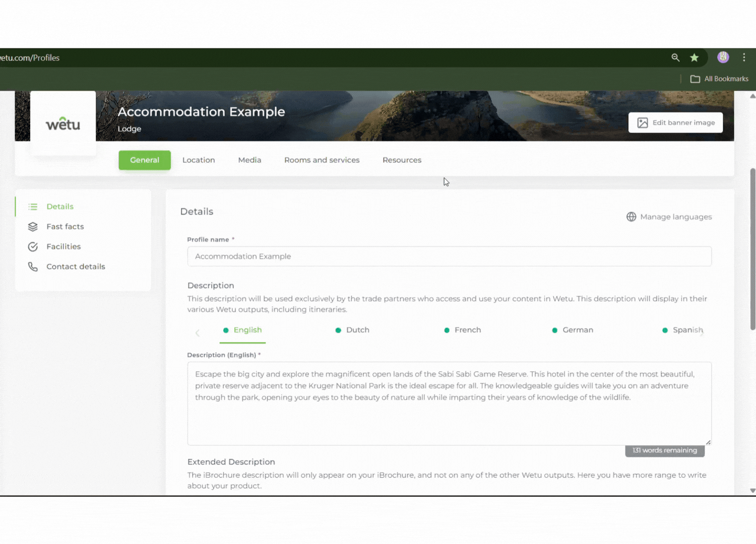Open the browser profile avatar

coord(723,57)
